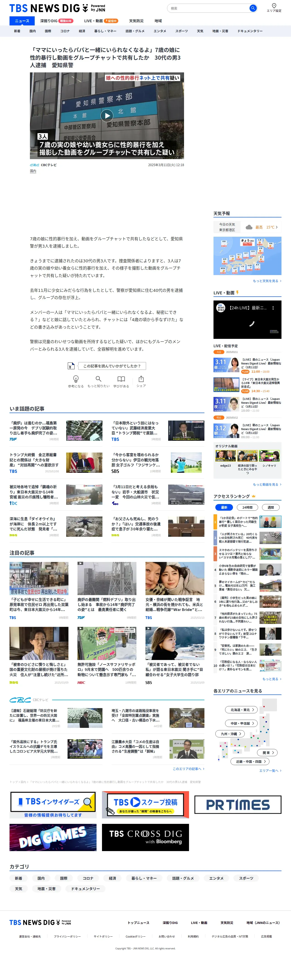Open the 近畿・中国・四国 area news
The image size is (291, 980).
point(250,762)
